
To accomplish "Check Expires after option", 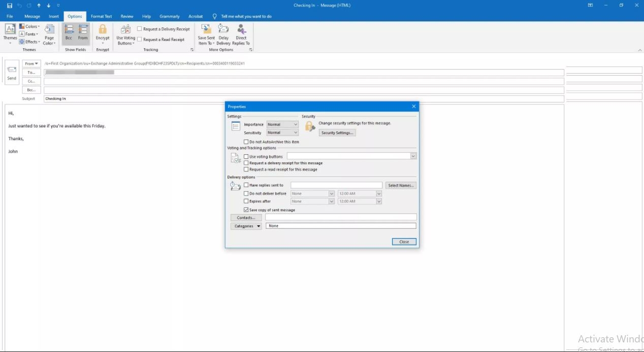I will (246, 201).
